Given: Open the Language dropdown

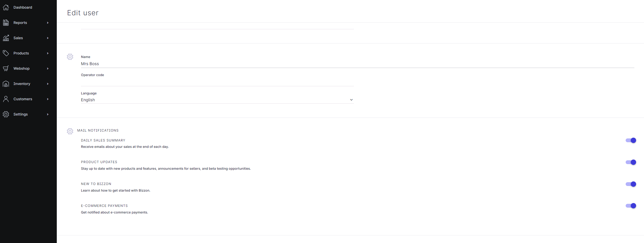Looking at the screenshot, I should (x=217, y=100).
